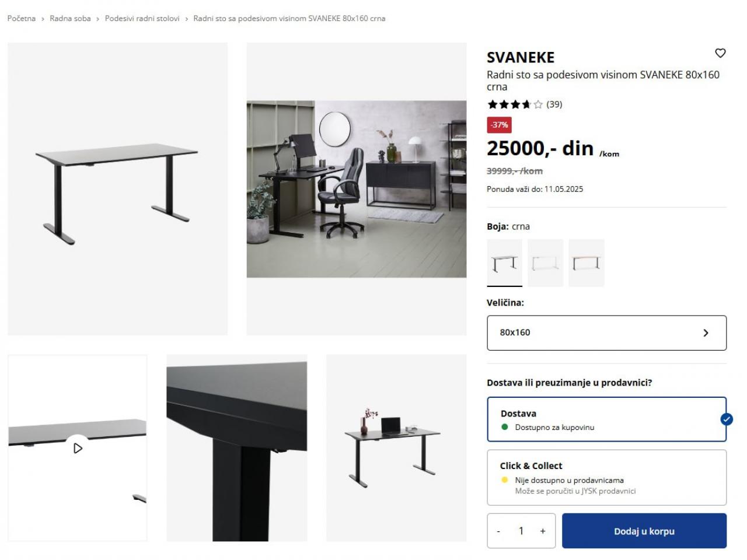Add item with Dodaj u korpu button
The height and width of the screenshot is (560, 747).
(x=644, y=531)
